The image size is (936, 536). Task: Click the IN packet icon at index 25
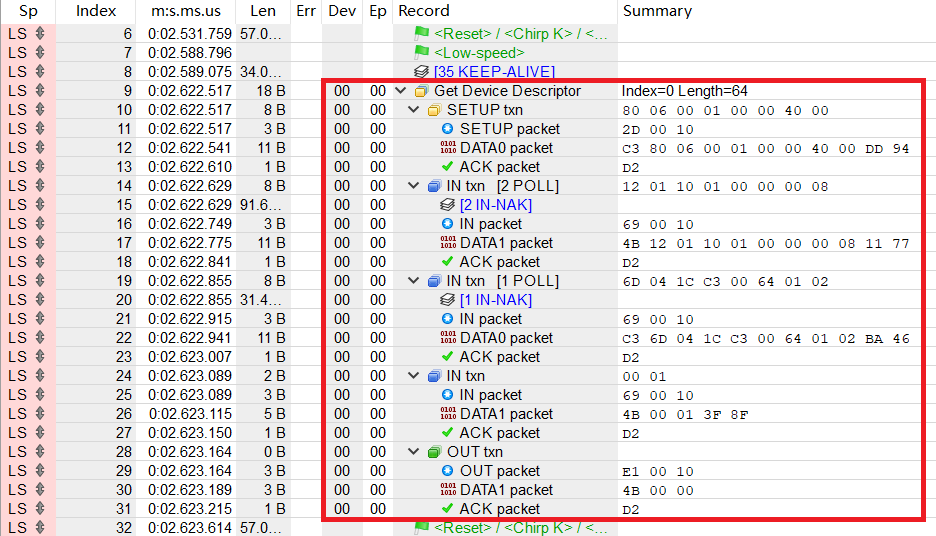[x=447, y=394]
